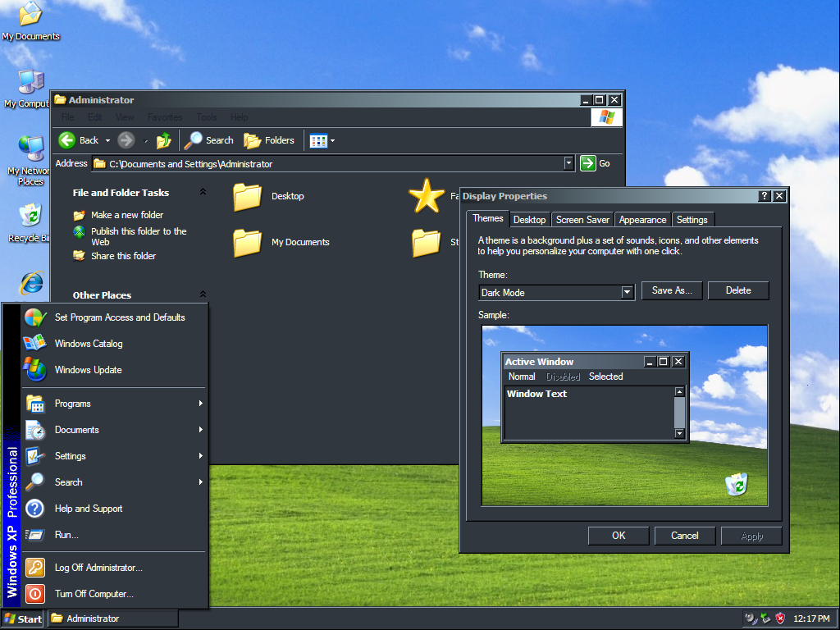Click the Up folder icon in toolbar
Image resolution: width=840 pixels, height=630 pixels.
tap(164, 140)
